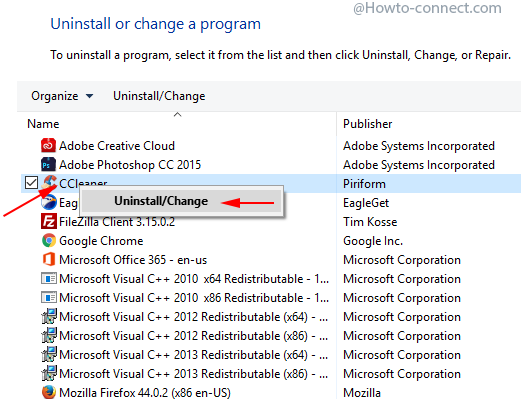521x399 pixels.
Task: Click the Visual C++ 2012 x64 installer icon
Action: [x=48, y=317]
